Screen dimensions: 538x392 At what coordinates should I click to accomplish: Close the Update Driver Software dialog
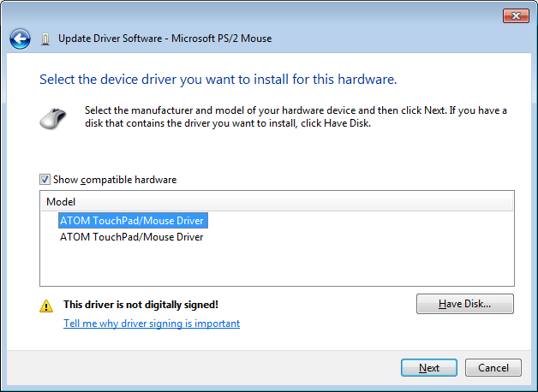[x=515, y=15]
